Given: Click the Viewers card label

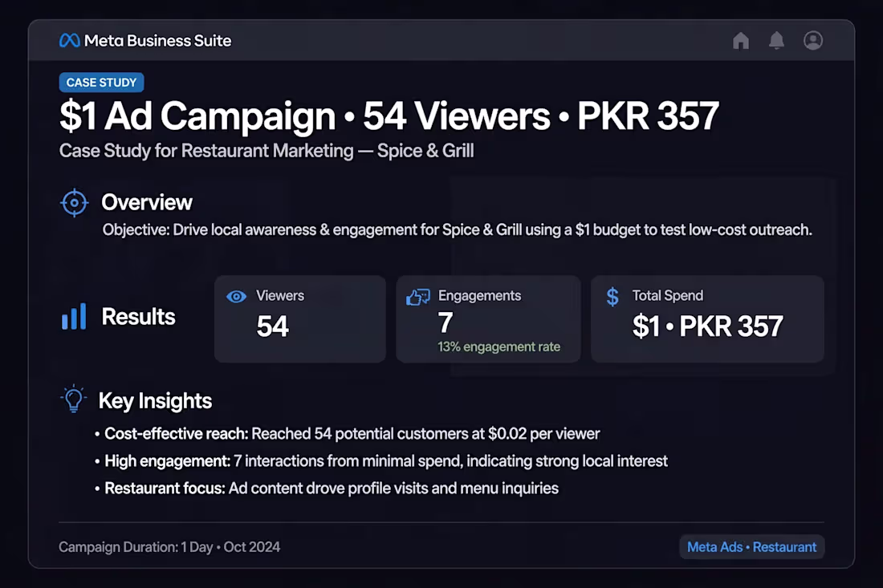Looking at the screenshot, I should coord(280,296).
